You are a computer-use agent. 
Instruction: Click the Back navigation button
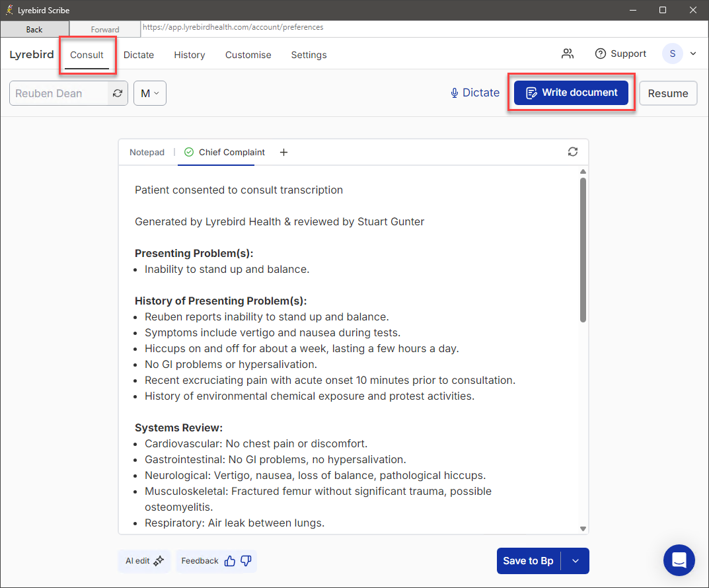tap(34, 29)
